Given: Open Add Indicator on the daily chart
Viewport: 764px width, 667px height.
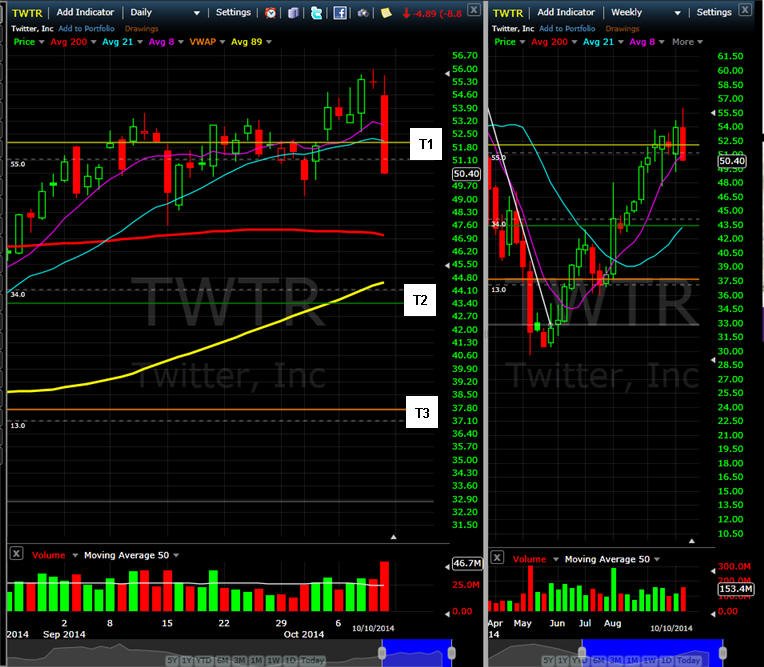Looking at the screenshot, I should 85,12.
